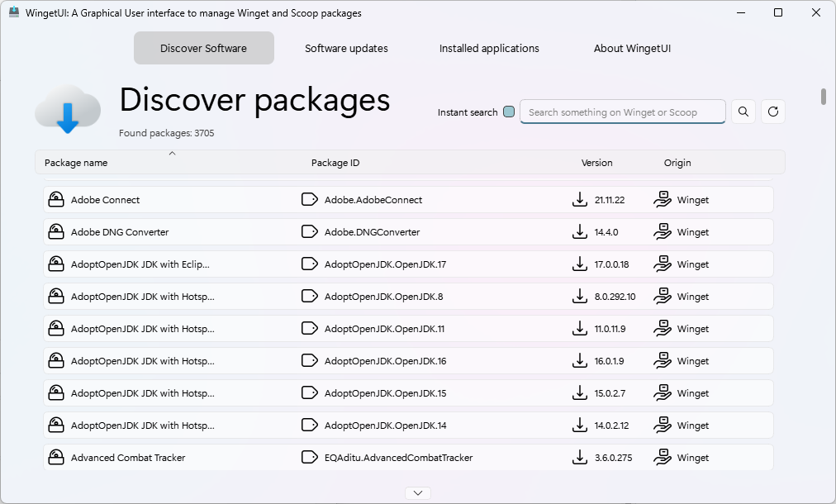Switch to the Software updates tab
The height and width of the screenshot is (504, 836).
(x=346, y=48)
